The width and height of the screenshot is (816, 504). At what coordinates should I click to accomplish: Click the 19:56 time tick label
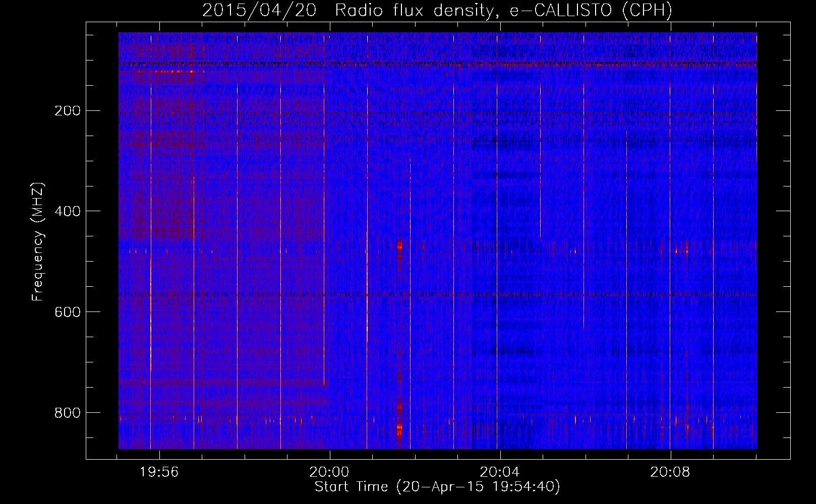click(x=159, y=472)
